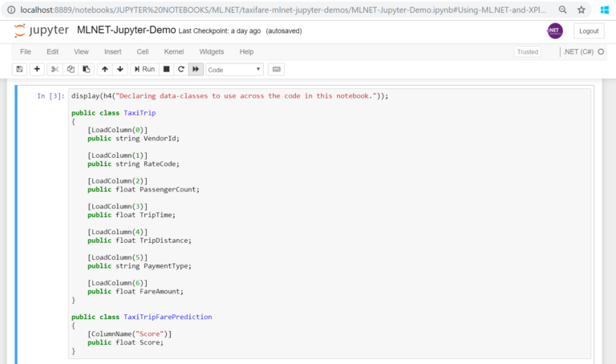Viewport: 616px width, 364px height.
Task: Click the line 'public float TripTime;'
Action: tap(132, 215)
